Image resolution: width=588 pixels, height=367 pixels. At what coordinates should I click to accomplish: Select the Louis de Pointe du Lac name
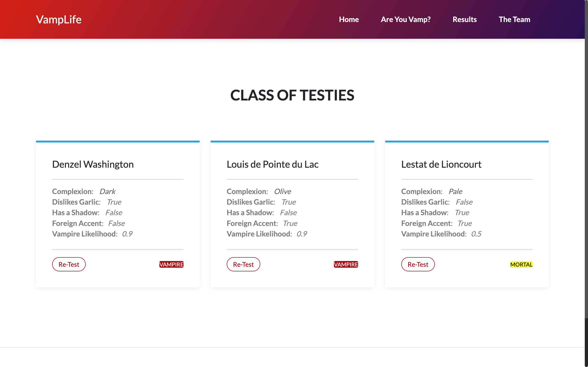point(272,164)
